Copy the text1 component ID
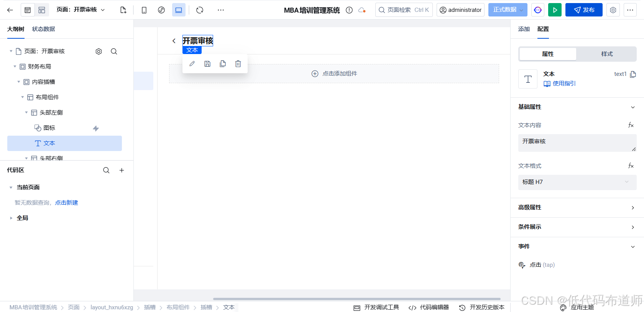 (x=633, y=74)
